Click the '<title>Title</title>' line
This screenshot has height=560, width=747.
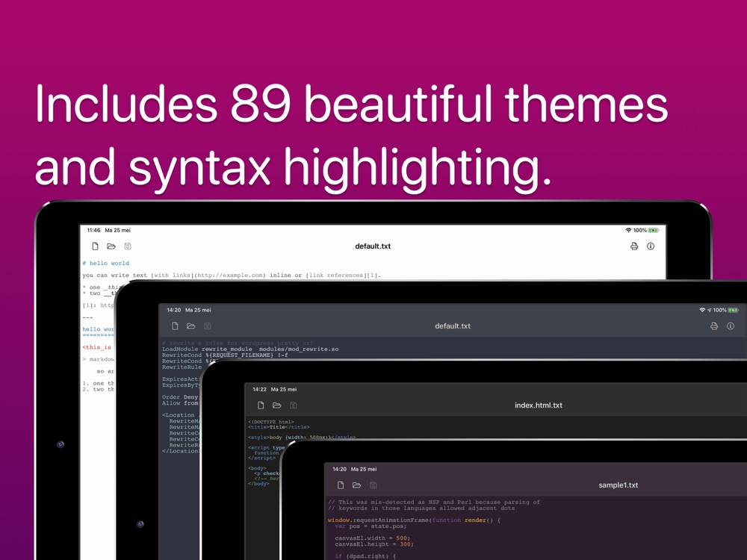tap(279, 427)
